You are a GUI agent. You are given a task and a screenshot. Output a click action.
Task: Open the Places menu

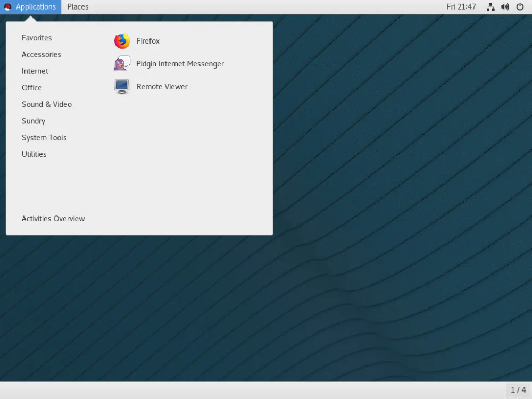coord(78,6)
